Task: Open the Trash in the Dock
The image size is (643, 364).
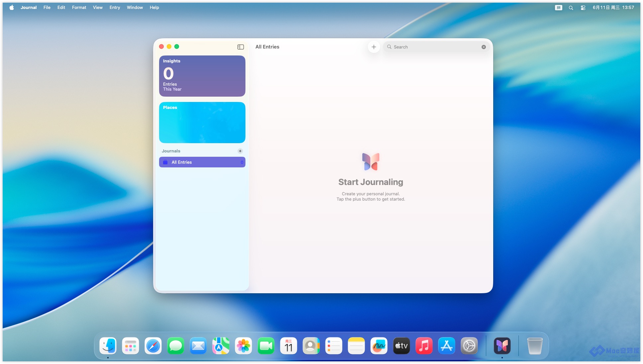Action: coord(535,346)
